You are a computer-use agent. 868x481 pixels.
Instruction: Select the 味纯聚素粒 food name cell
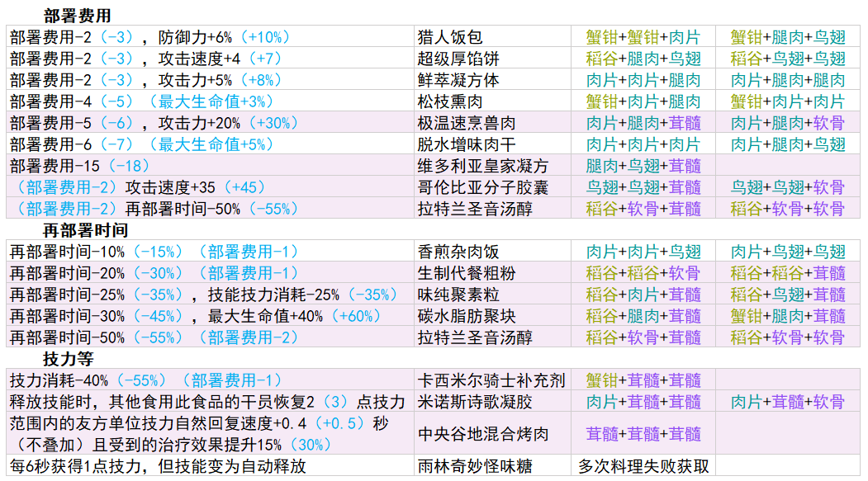(x=493, y=295)
